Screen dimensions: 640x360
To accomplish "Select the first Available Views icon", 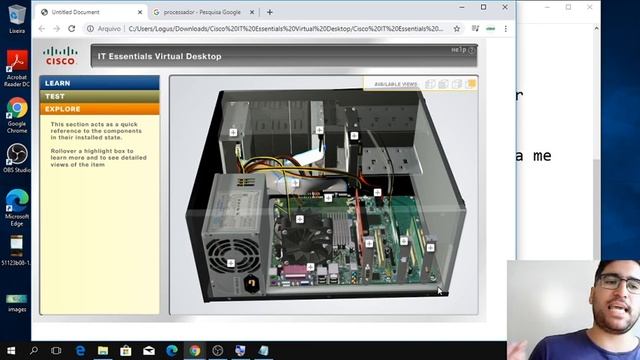I will (430, 84).
